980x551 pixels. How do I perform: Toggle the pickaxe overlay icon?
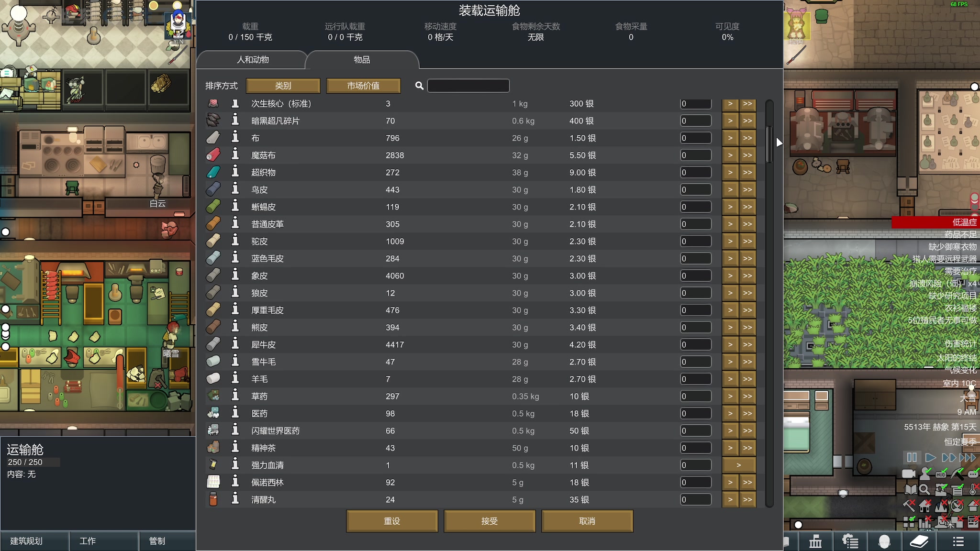pyautogui.click(x=957, y=474)
